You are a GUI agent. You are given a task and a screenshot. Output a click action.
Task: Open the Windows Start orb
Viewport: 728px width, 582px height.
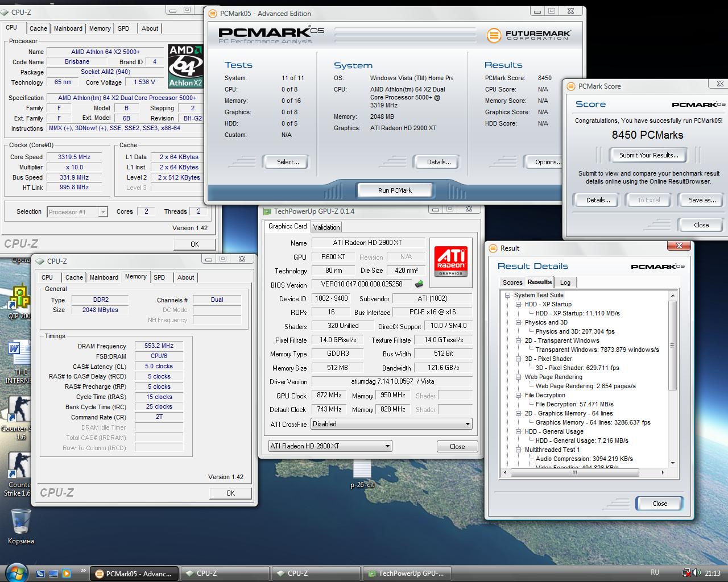(x=15, y=572)
